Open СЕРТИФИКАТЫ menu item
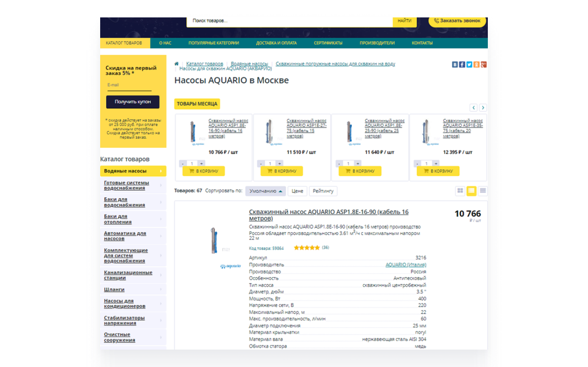 (x=328, y=43)
